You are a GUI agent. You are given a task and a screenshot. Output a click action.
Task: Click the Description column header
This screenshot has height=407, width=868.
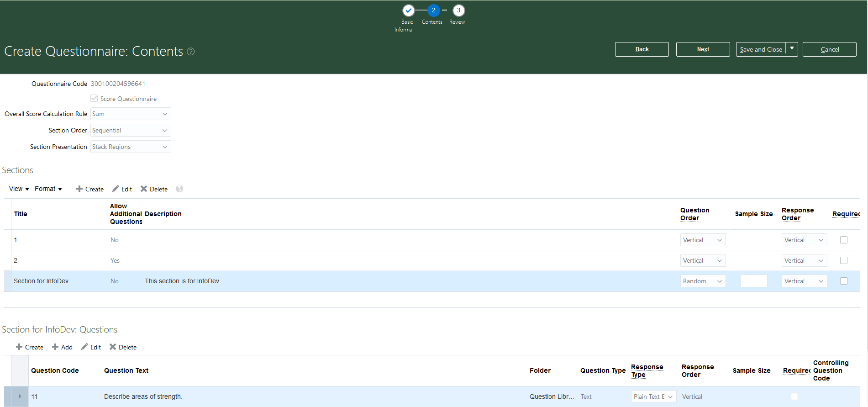163,214
